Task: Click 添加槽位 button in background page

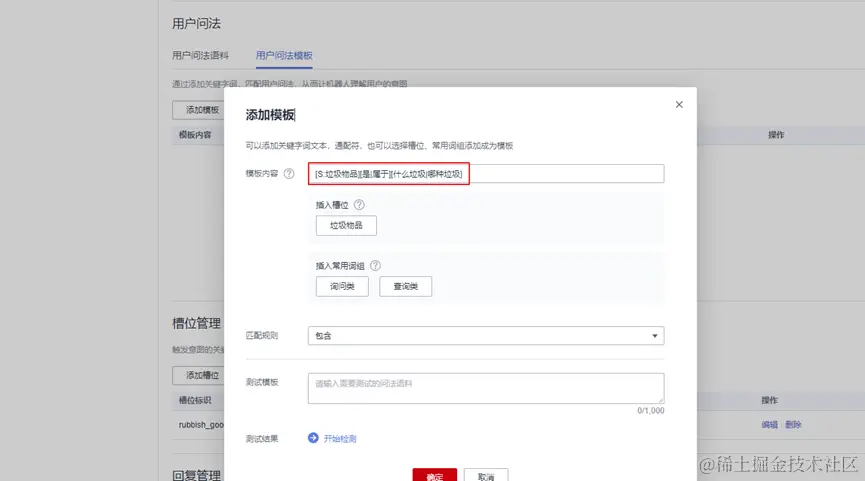Action: pos(199,375)
